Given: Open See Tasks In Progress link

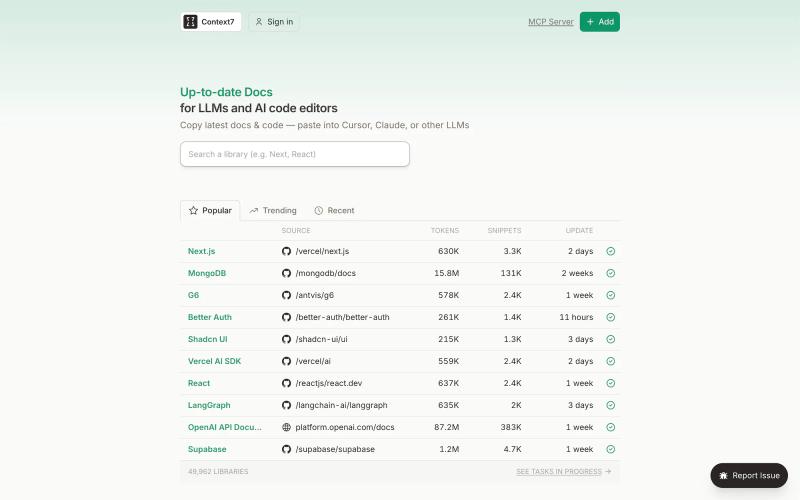Looking at the screenshot, I should pyautogui.click(x=559, y=471).
